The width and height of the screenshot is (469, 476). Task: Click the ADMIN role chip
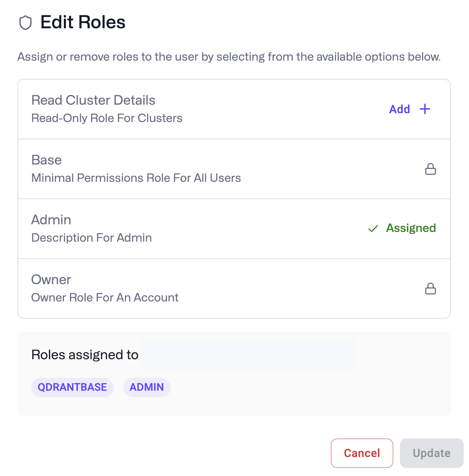pos(147,387)
